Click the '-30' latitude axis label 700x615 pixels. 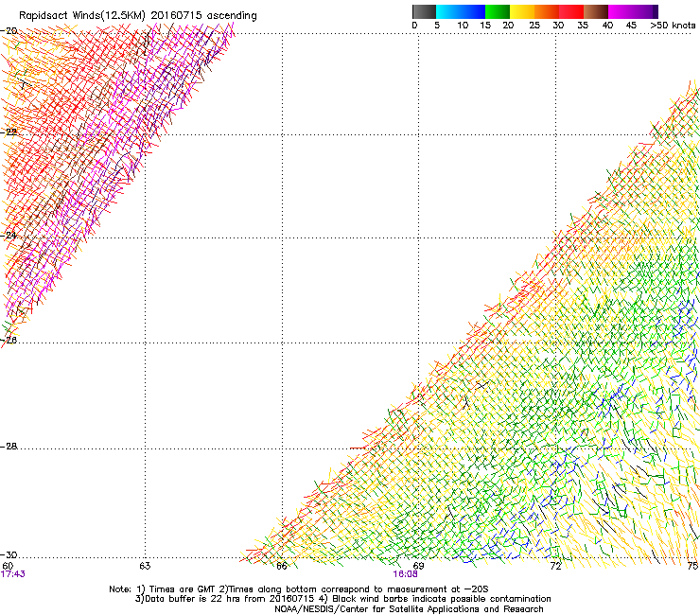pyautogui.click(x=9, y=555)
